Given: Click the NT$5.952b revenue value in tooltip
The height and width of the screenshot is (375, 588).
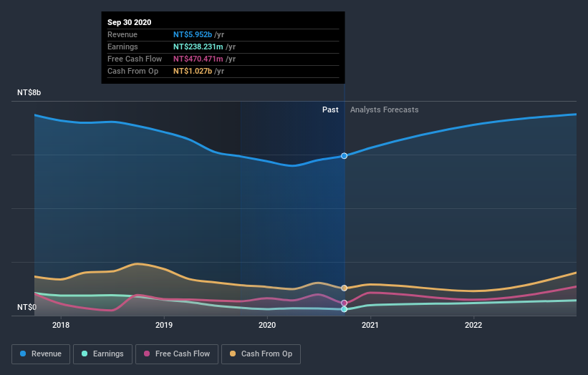Looking at the screenshot, I should (193, 34).
